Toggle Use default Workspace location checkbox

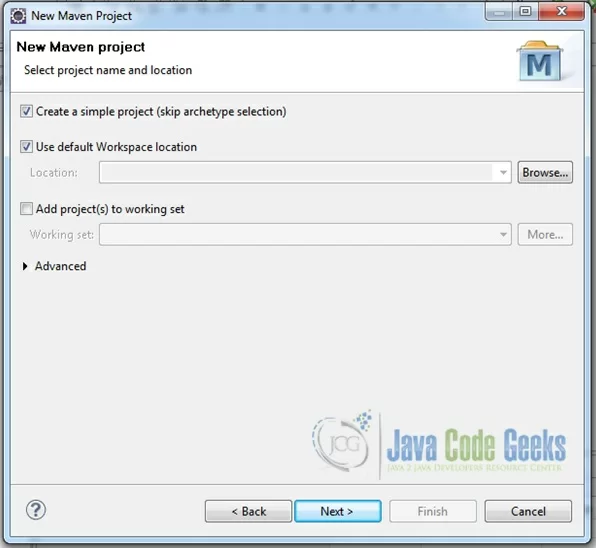[x=26, y=147]
